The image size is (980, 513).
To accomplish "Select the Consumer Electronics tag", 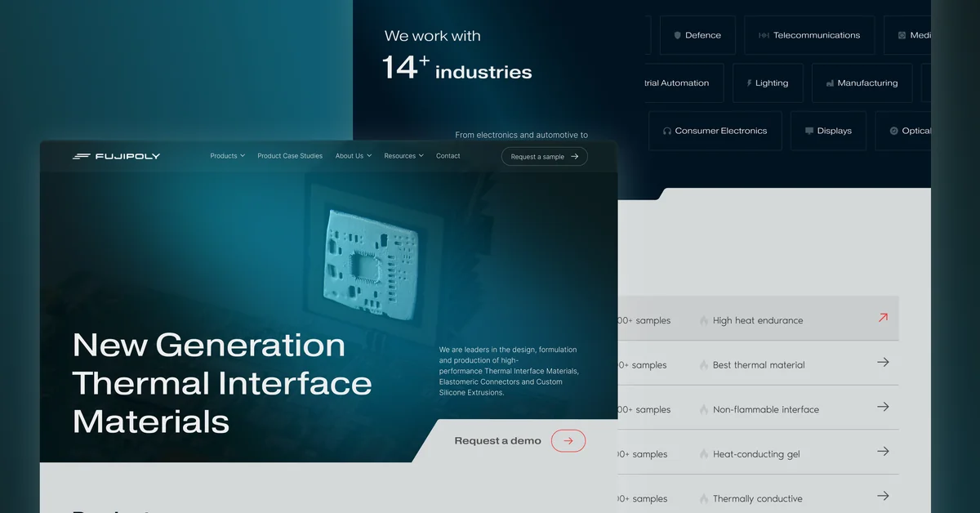I will (715, 131).
